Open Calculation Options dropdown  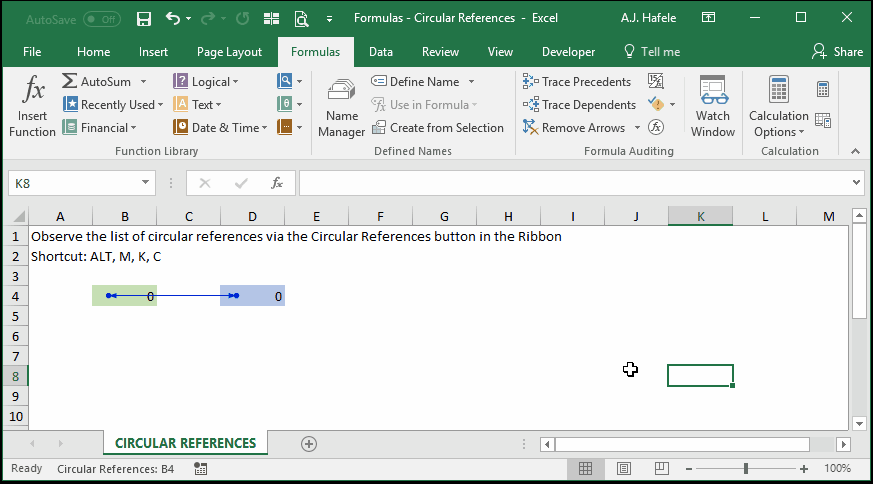[778, 107]
